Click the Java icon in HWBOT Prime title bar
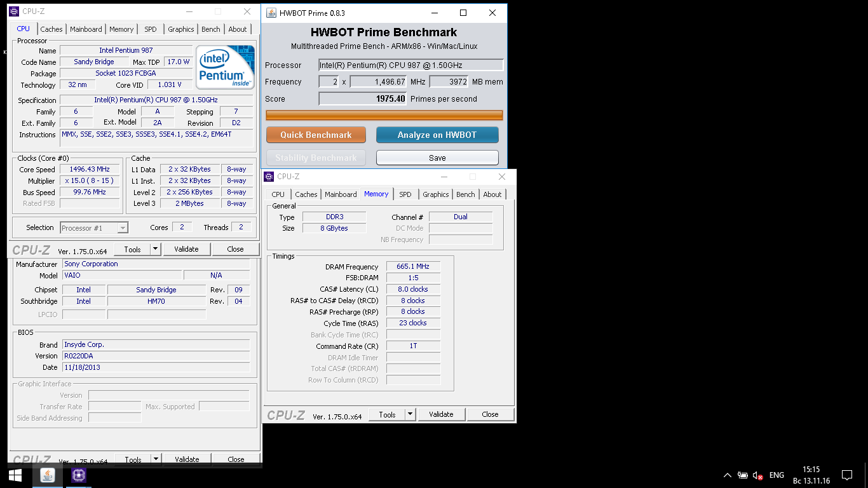Image resolution: width=868 pixels, height=488 pixels. tap(271, 13)
